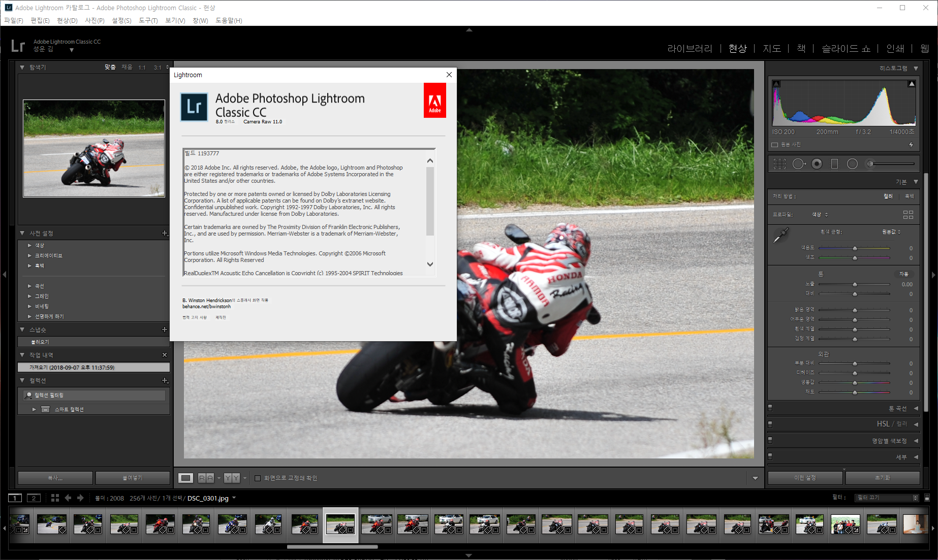938x560 pixels.
Task: Clear history with the X icon
Action: pos(165,355)
